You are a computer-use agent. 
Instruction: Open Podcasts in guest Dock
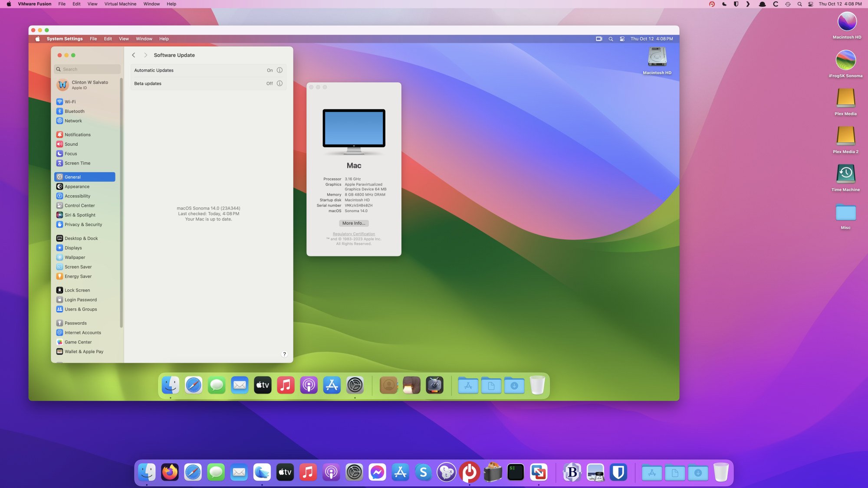pyautogui.click(x=309, y=385)
